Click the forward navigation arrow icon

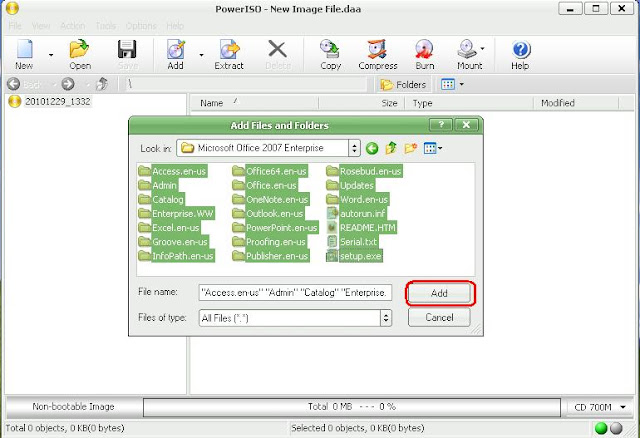coord(68,84)
